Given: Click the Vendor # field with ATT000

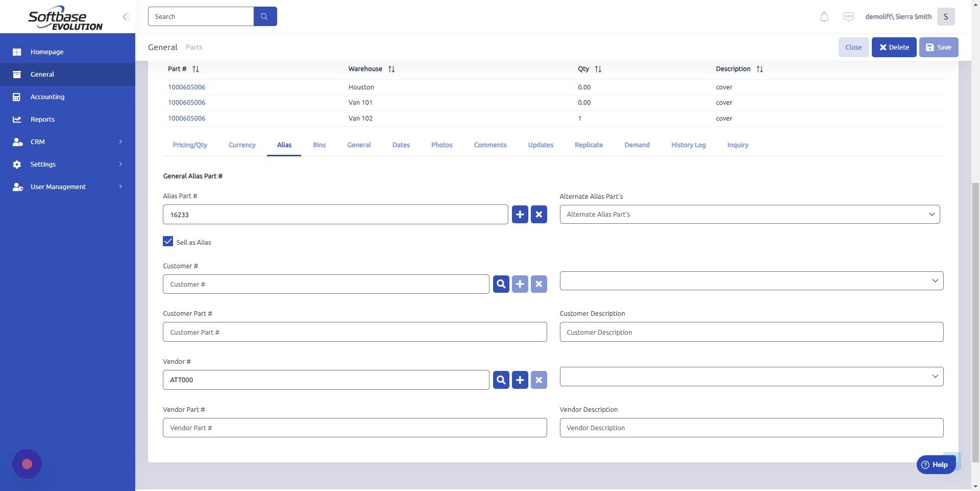Looking at the screenshot, I should [326, 380].
